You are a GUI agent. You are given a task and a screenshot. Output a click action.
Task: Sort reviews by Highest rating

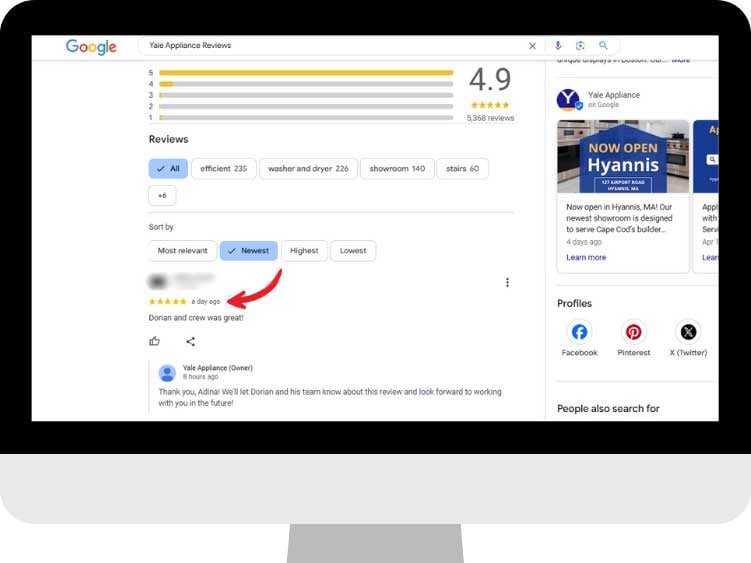pos(304,251)
